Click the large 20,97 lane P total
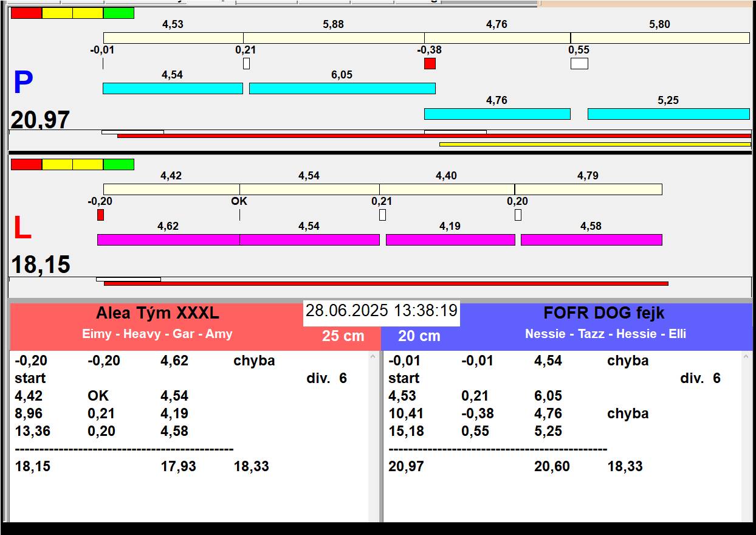 41,120
